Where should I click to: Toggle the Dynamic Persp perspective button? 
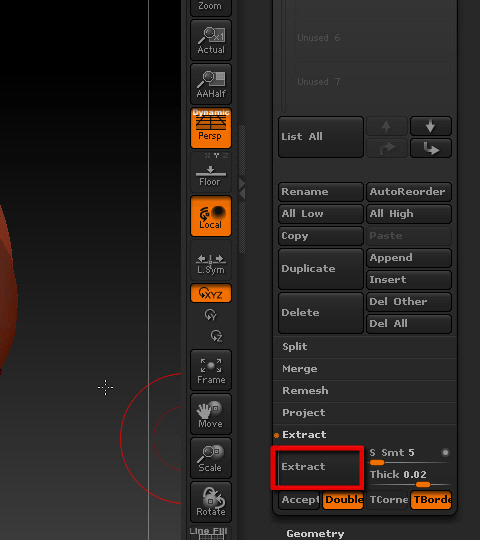211,128
